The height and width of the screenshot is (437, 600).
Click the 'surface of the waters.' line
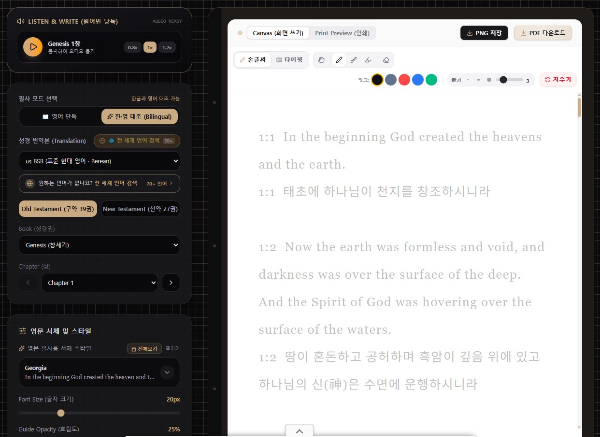tap(325, 329)
